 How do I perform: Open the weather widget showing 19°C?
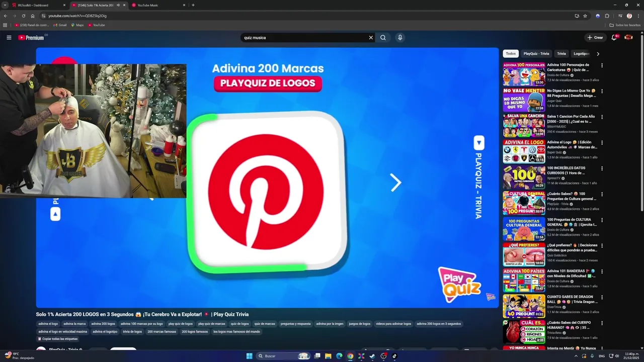pyautogui.click(x=19, y=356)
